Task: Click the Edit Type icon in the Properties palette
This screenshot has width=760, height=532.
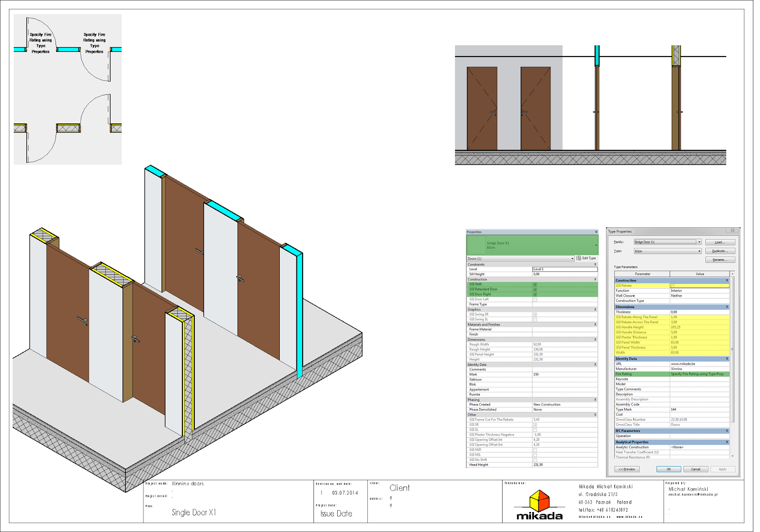Action: (579, 258)
